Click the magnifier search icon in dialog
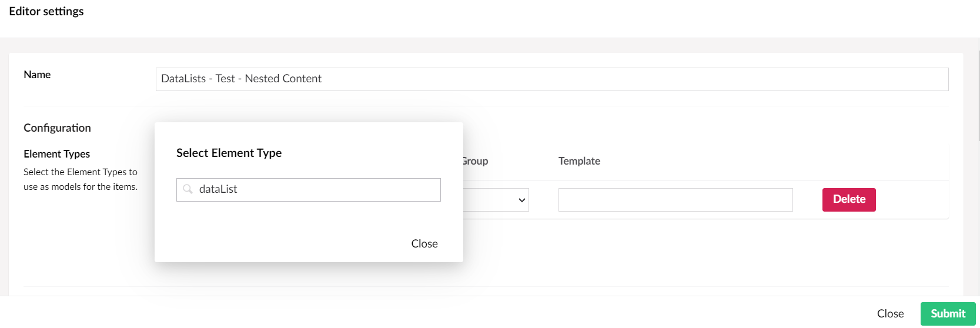980x328 pixels. pyautogui.click(x=188, y=189)
